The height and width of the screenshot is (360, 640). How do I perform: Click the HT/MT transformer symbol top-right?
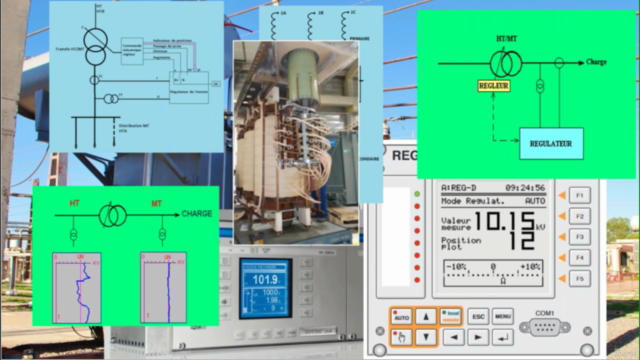point(506,64)
